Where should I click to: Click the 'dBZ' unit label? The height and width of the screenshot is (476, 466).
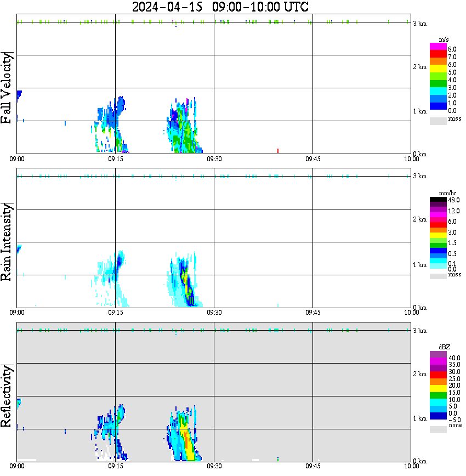click(x=445, y=347)
